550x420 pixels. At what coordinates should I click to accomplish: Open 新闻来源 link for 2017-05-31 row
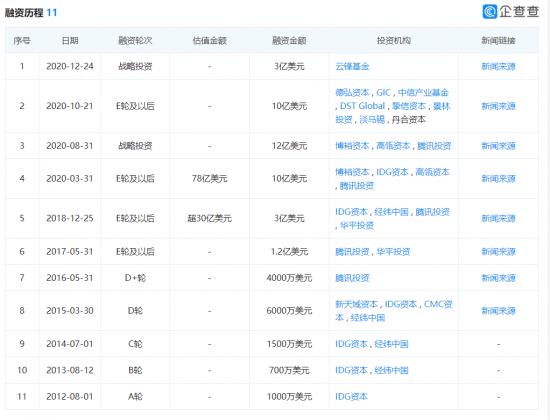(x=498, y=252)
